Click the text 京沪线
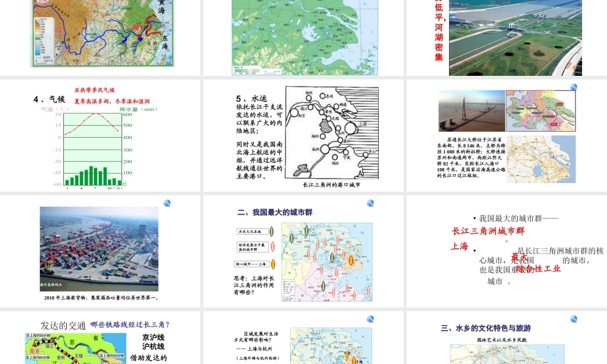Viewport: 607px width, 364px height. click(x=154, y=337)
